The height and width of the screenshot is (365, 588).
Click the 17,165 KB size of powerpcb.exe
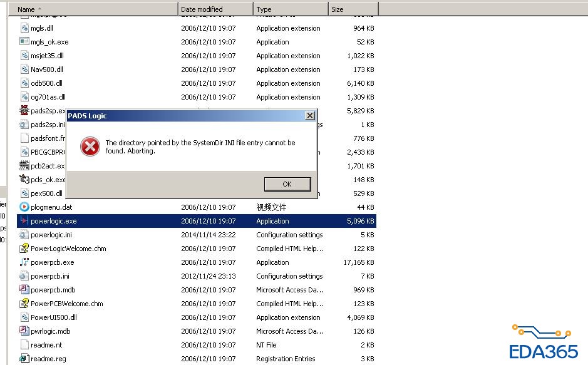(359, 262)
